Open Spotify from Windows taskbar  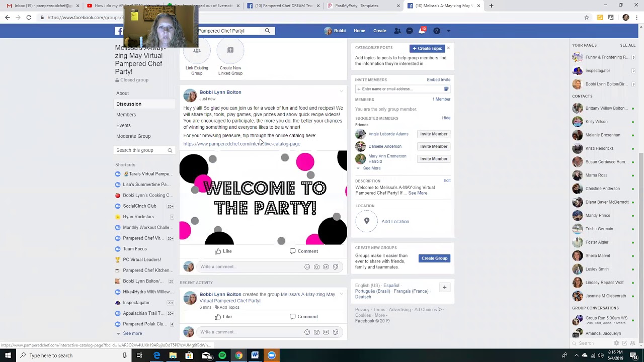tap(222, 355)
